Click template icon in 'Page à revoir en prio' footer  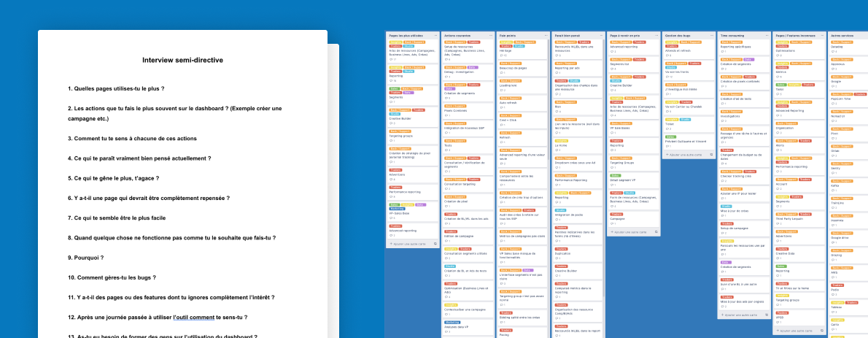[656, 232]
